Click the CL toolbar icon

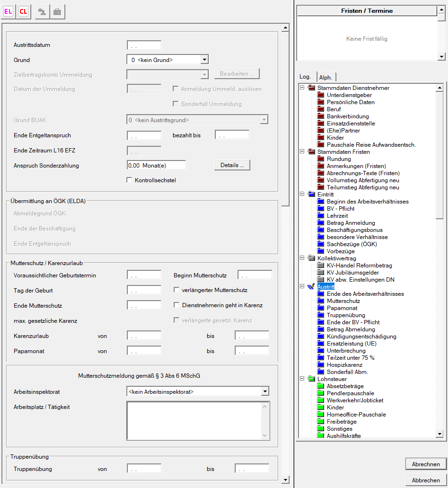(x=23, y=12)
